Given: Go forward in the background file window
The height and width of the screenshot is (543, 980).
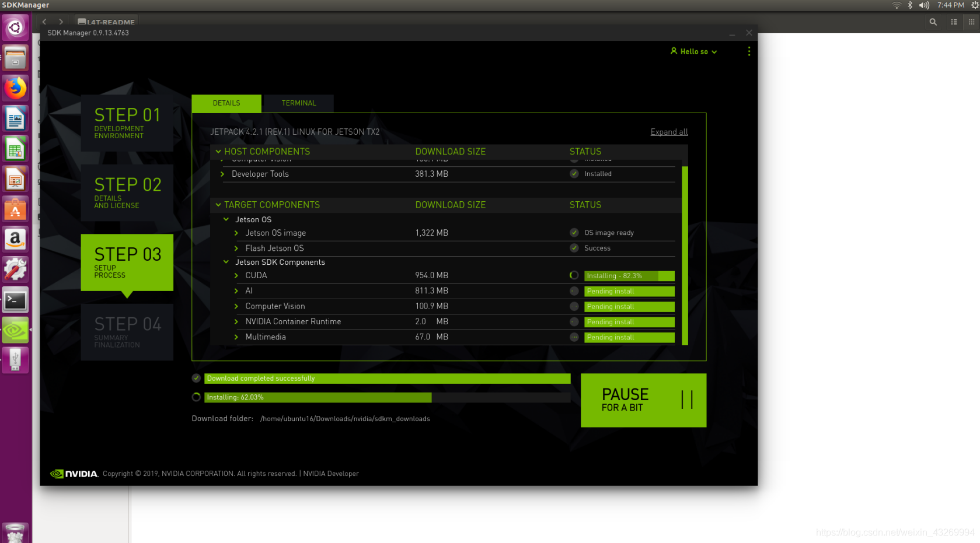Looking at the screenshot, I should click(61, 22).
